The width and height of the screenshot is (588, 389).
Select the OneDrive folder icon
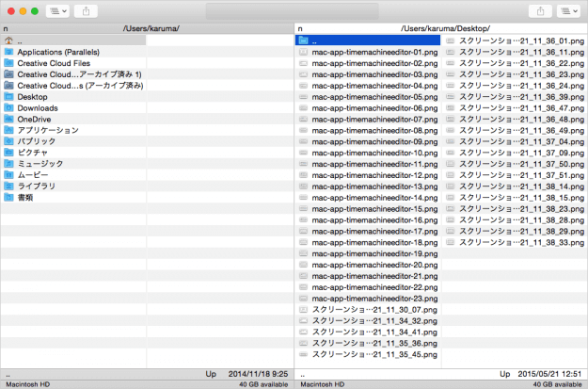click(x=8, y=119)
